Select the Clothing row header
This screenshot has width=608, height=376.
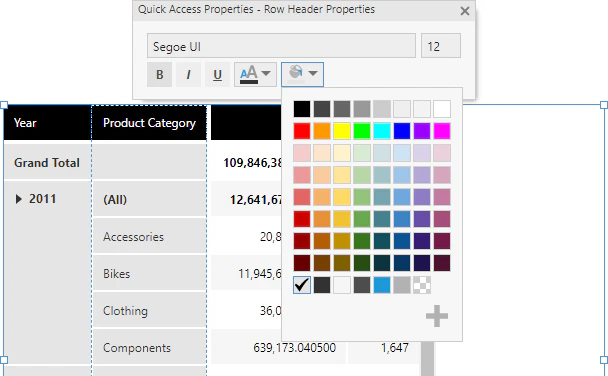click(149, 310)
